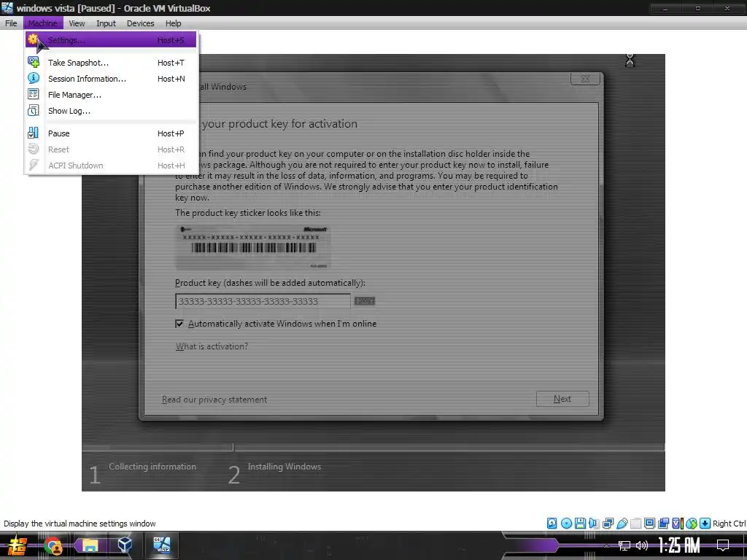
Task: Click the network tray icon
Action: (624, 545)
